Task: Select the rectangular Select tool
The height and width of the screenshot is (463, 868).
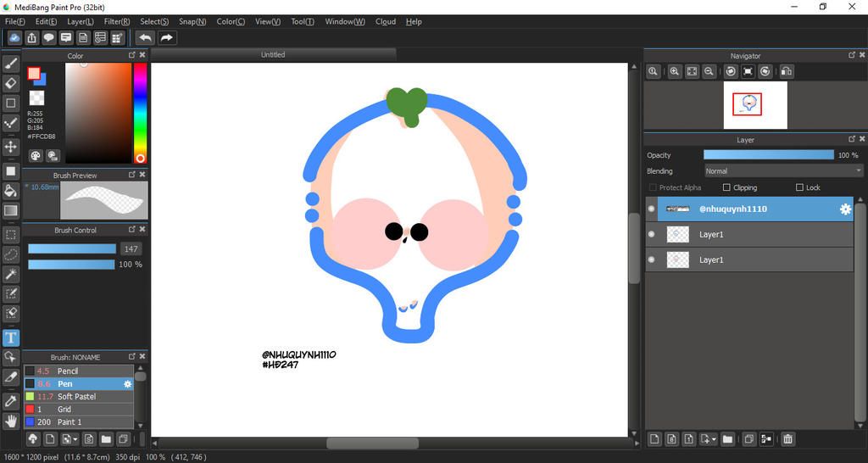Action: click(x=10, y=234)
